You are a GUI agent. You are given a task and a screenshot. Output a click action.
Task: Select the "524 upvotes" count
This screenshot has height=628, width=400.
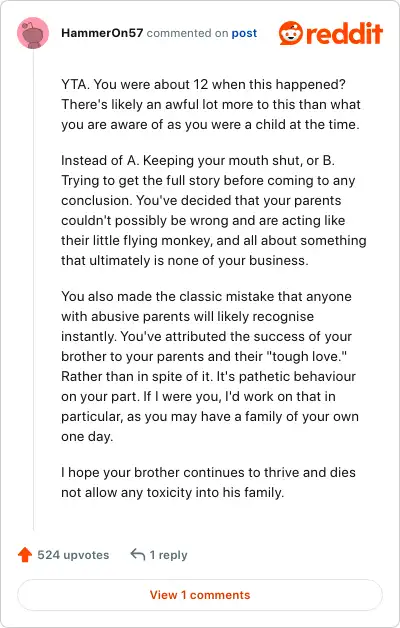[73, 555]
